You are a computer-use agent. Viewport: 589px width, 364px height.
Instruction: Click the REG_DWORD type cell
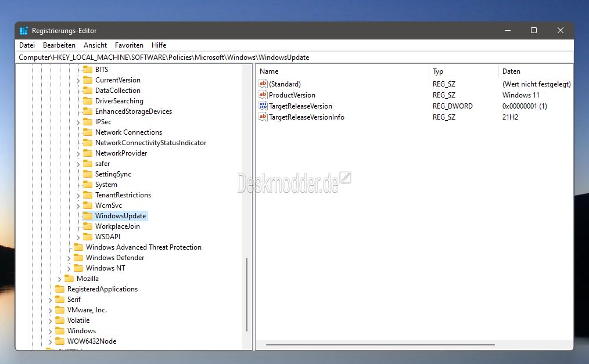452,106
